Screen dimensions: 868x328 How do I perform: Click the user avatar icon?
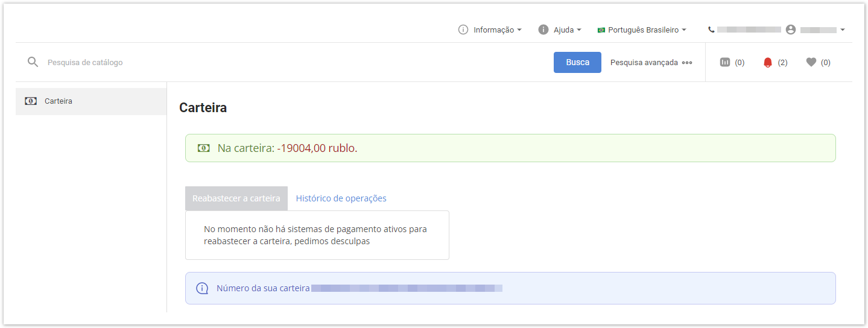pyautogui.click(x=791, y=30)
